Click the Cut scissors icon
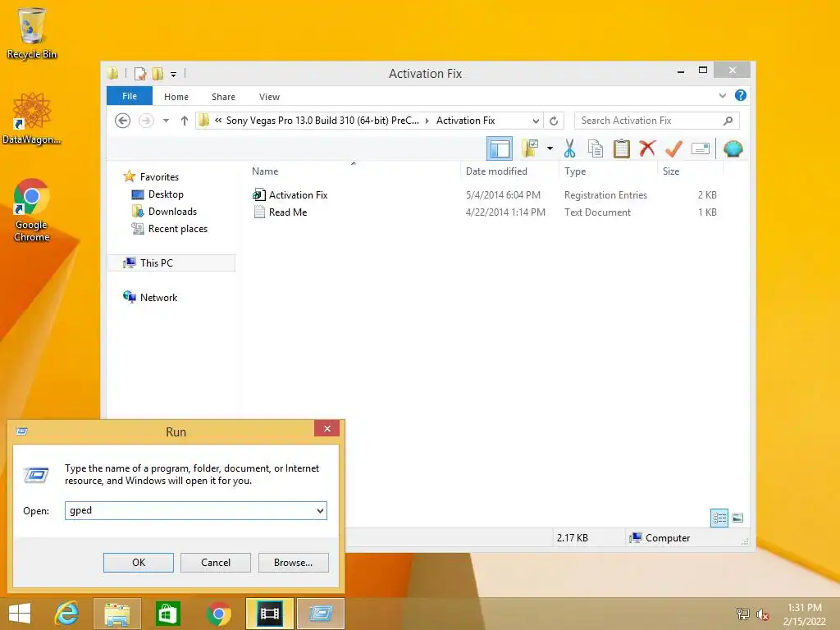840x630 pixels. pyautogui.click(x=569, y=148)
